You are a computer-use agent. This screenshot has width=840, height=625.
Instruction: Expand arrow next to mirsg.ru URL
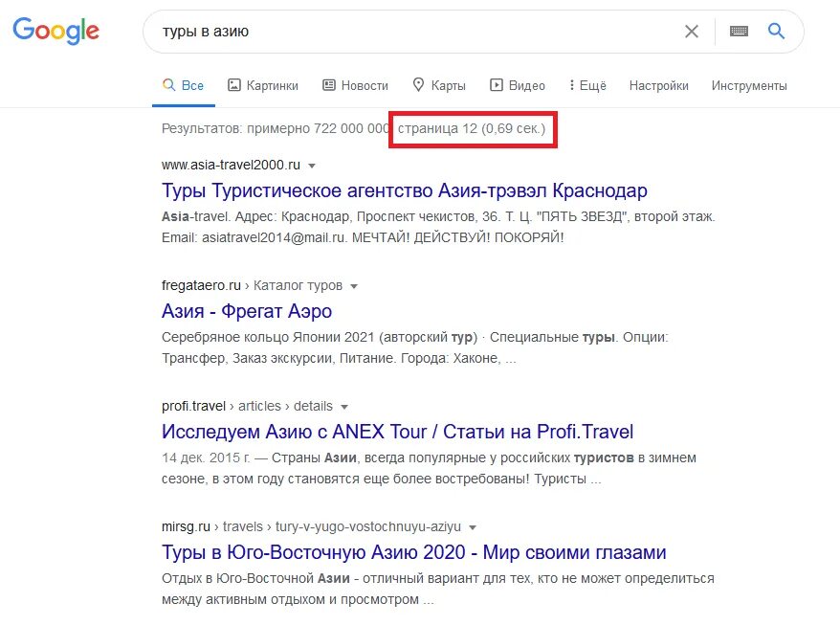[473, 527]
